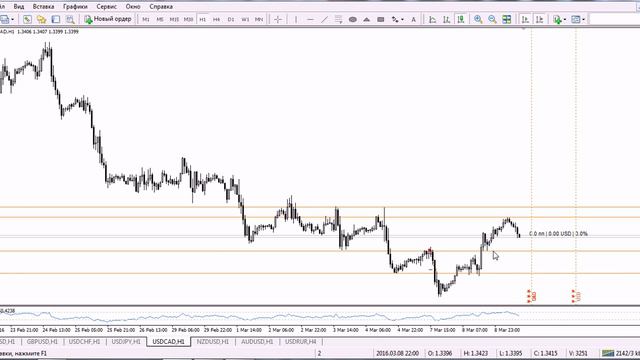Click the 0.00 USD chart info label
The image size is (640, 360).
pos(559,234)
